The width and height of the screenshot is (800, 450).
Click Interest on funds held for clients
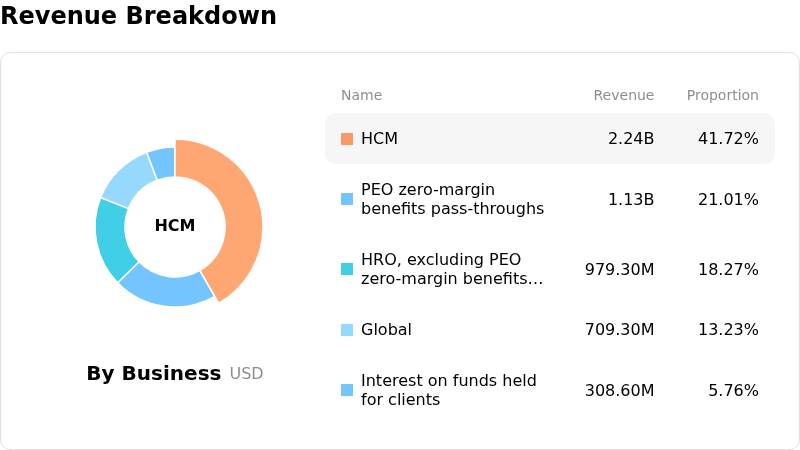coord(448,390)
